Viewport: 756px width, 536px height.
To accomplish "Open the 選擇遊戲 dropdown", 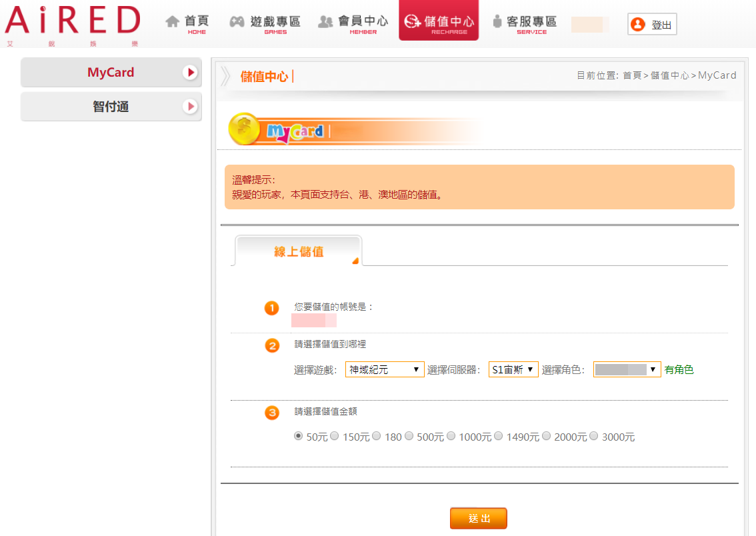I will click(385, 370).
